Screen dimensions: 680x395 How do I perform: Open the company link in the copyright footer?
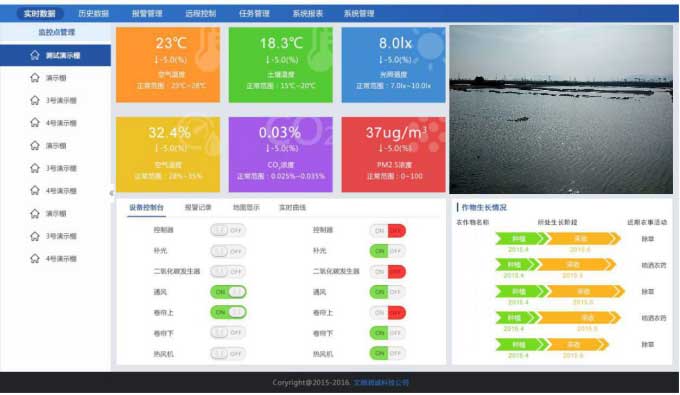[382, 382]
